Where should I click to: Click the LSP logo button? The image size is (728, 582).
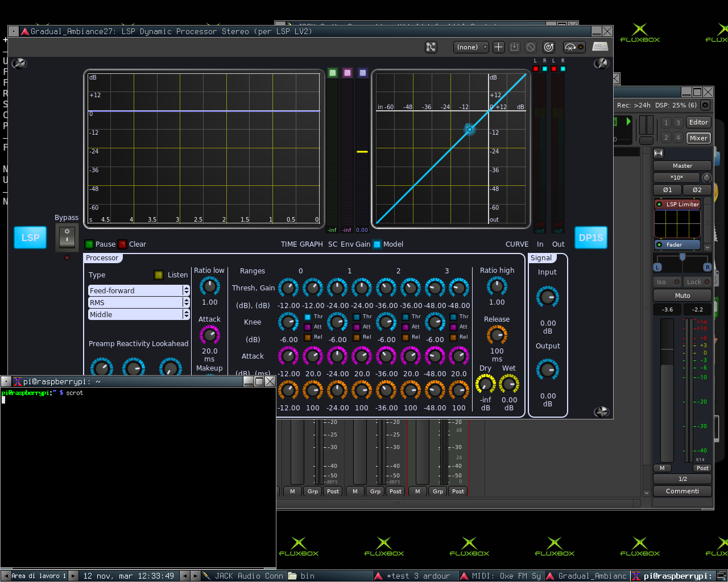[x=30, y=238]
